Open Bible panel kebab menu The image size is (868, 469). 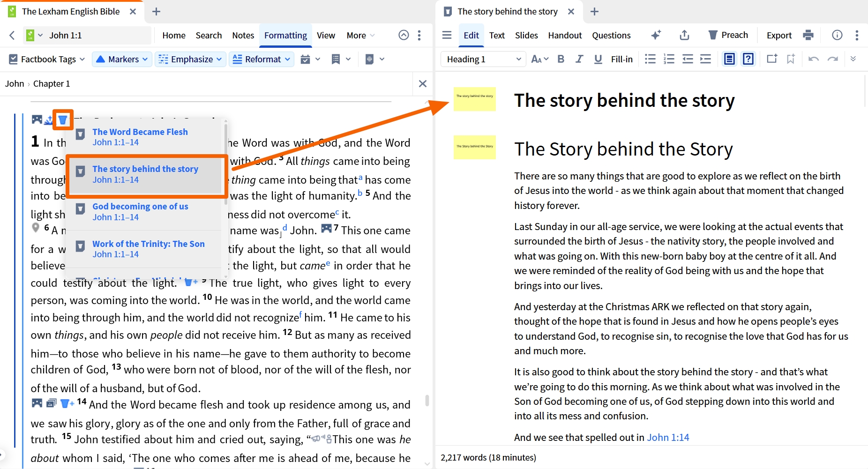pyautogui.click(x=419, y=35)
